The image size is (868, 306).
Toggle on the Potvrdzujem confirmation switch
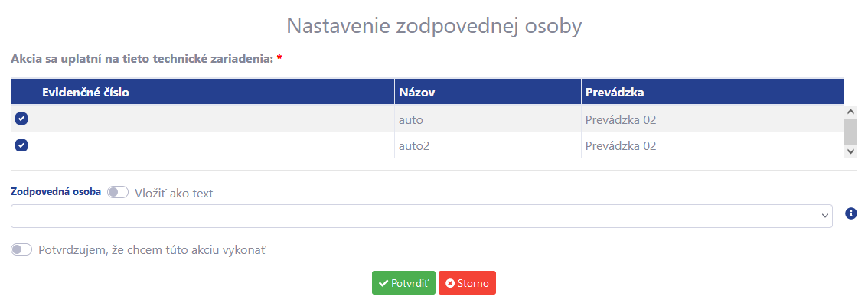coord(21,249)
